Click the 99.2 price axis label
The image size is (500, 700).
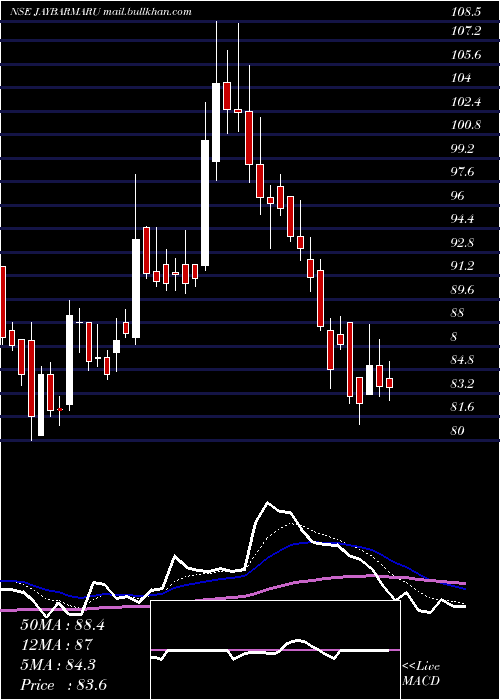[x=463, y=149]
